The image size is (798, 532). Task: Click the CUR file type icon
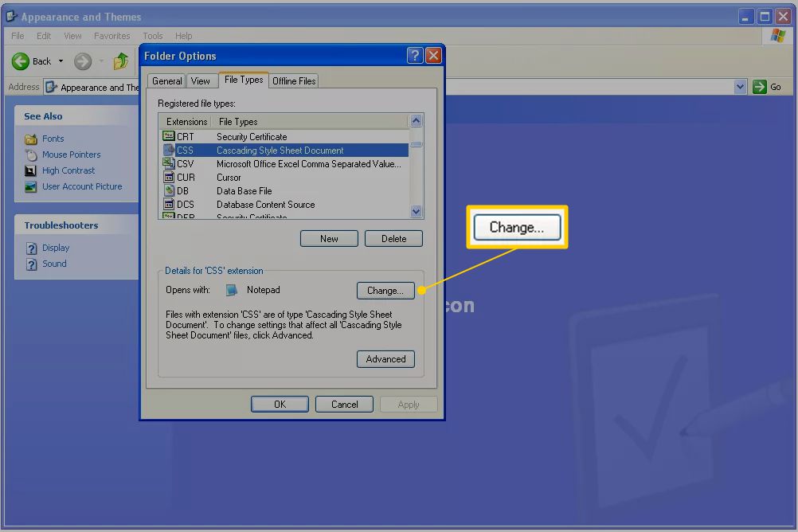pos(169,177)
